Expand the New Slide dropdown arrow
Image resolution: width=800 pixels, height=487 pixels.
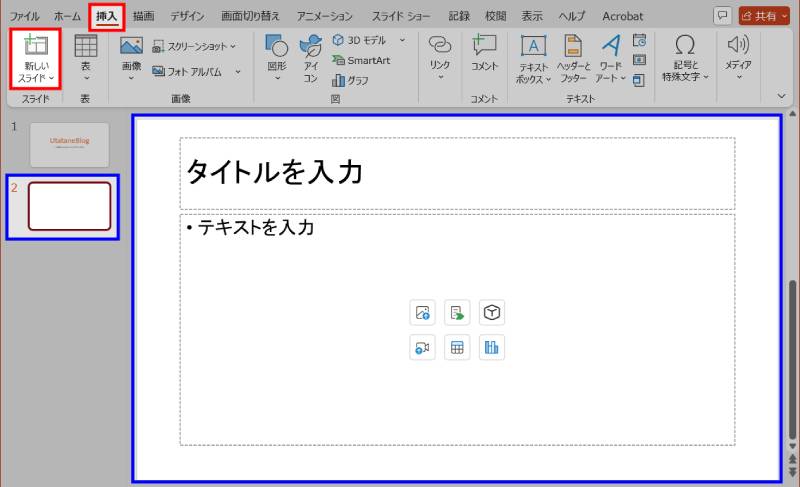pyautogui.click(x=52, y=78)
